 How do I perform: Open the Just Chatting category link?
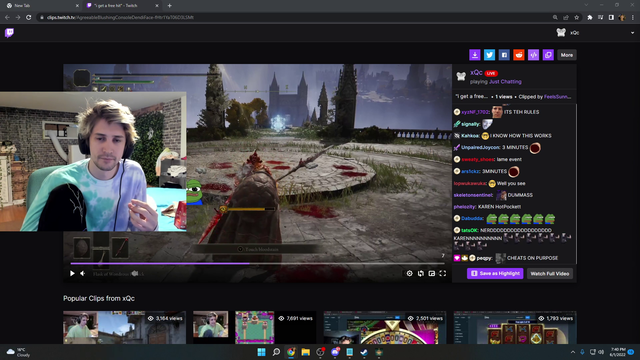(x=505, y=82)
